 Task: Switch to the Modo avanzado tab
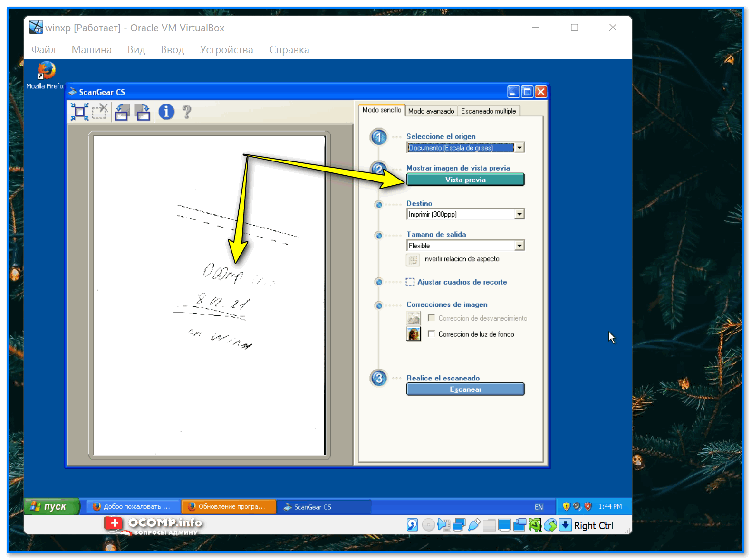pyautogui.click(x=431, y=111)
